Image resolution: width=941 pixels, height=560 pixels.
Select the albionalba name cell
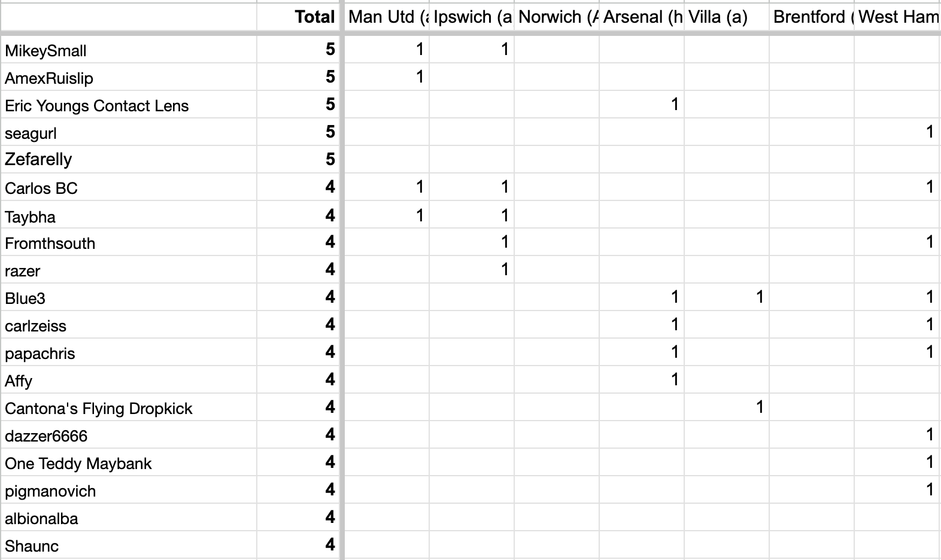pos(129,518)
